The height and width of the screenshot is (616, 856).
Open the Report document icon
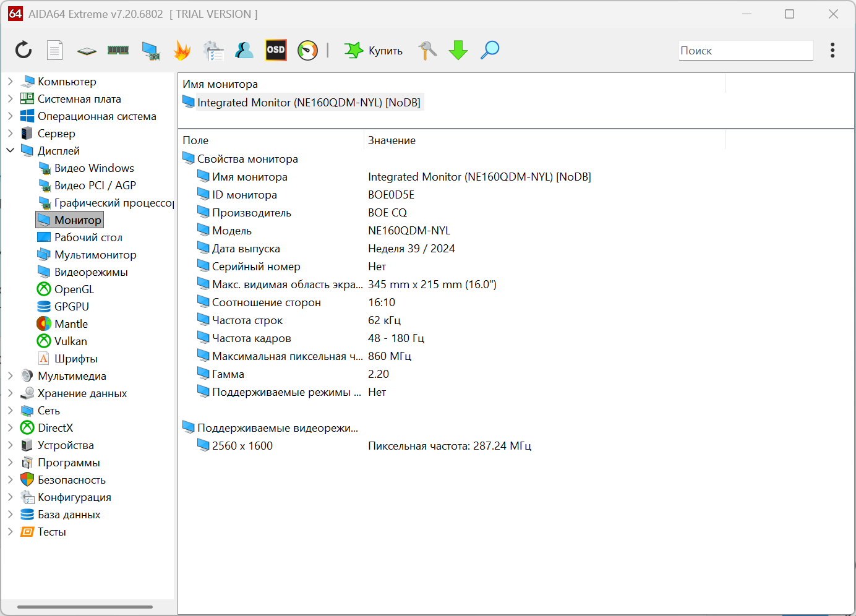55,50
